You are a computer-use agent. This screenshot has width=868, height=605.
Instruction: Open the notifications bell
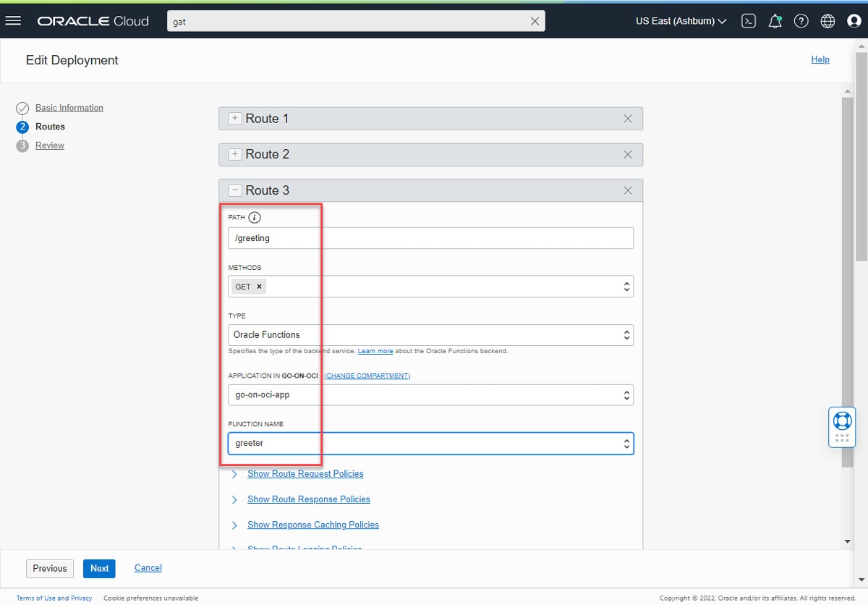pyautogui.click(x=775, y=21)
